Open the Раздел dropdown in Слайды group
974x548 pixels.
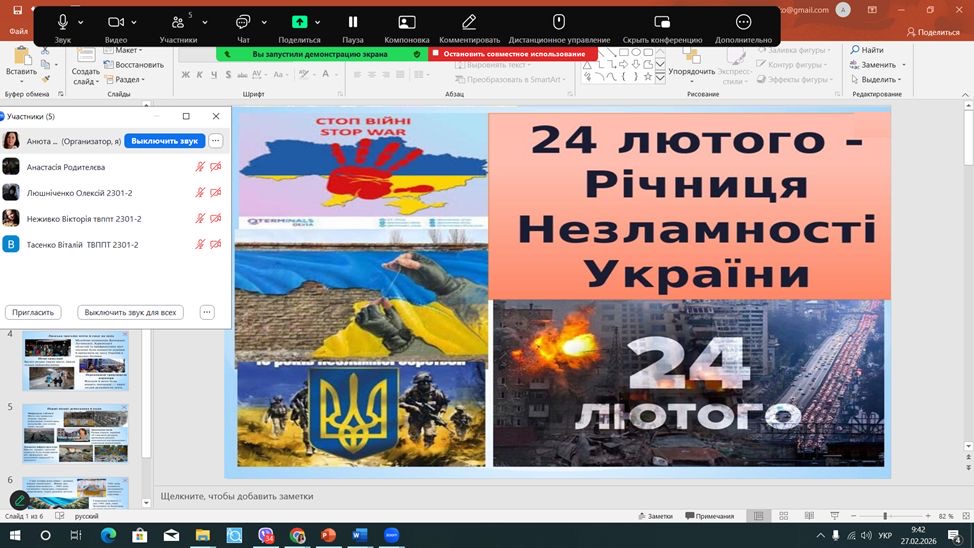click(129, 80)
